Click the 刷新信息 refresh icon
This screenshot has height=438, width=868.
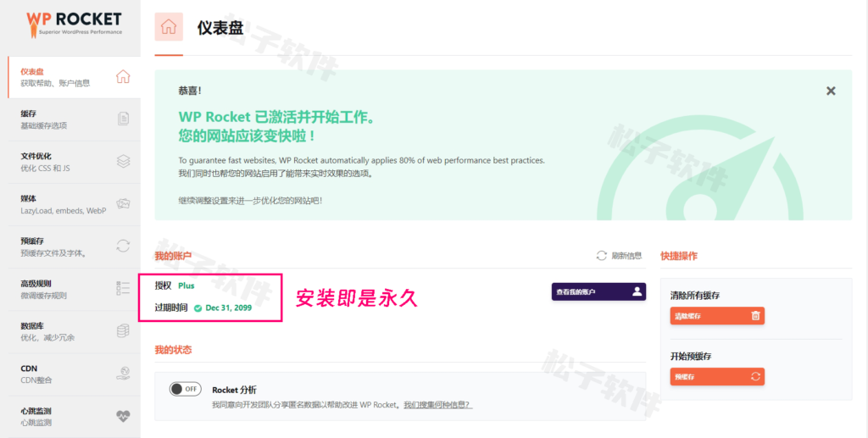[602, 256]
